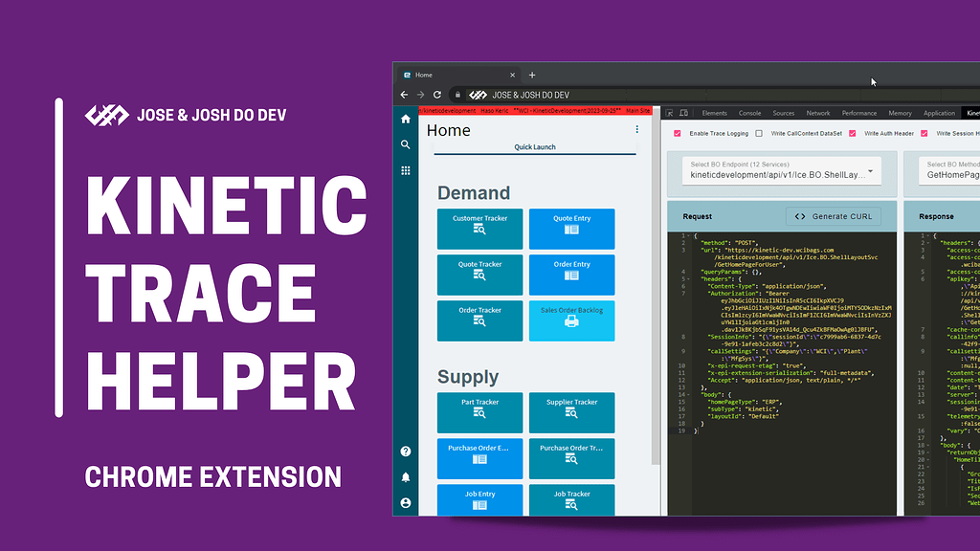Click the apps grid icon in the sidebar

(405, 169)
